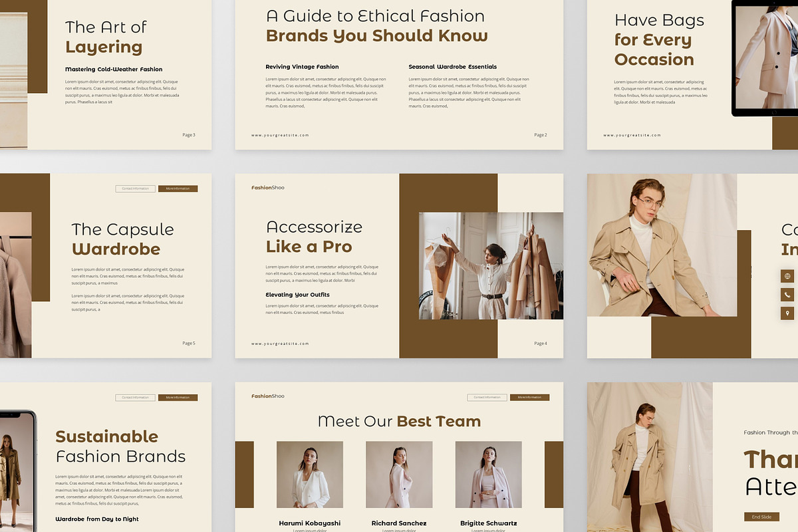Click the 'Page 5' label
Screen dimensions: 798x532
tap(189, 344)
